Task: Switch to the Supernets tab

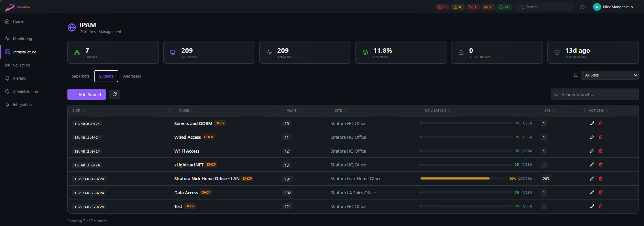Action: (x=80, y=76)
